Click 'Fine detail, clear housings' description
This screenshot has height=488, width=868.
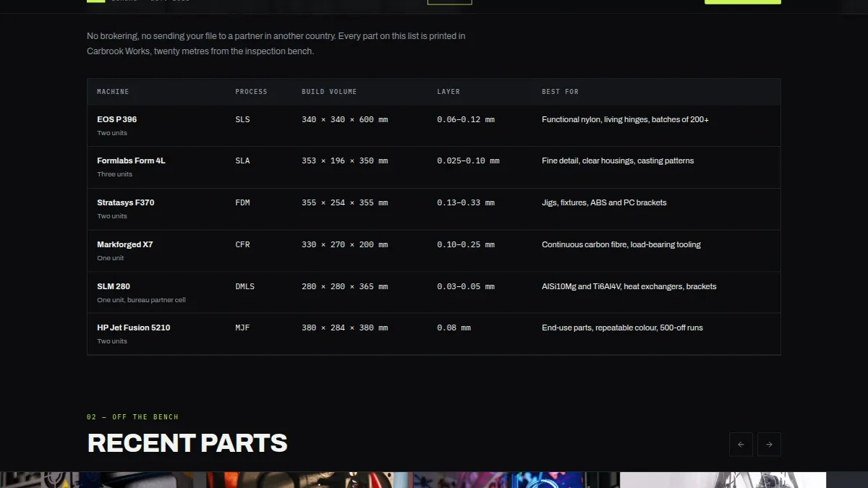pyautogui.click(x=618, y=160)
